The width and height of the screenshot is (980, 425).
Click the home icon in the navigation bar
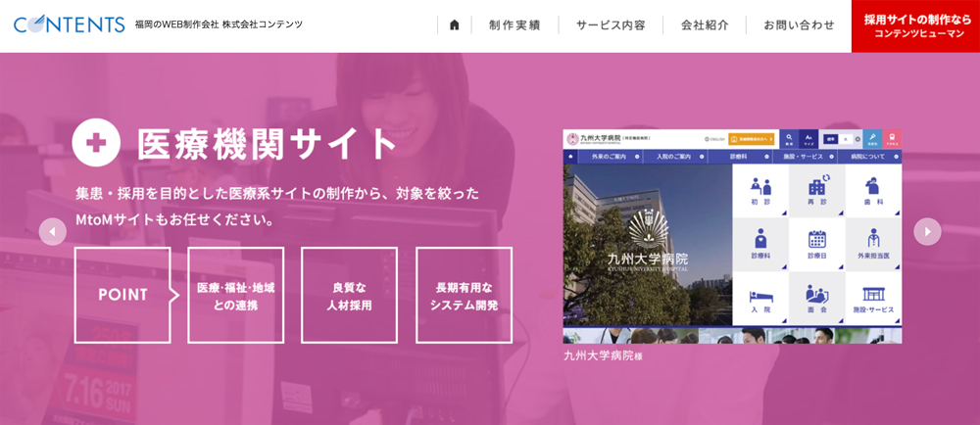pos(454,25)
